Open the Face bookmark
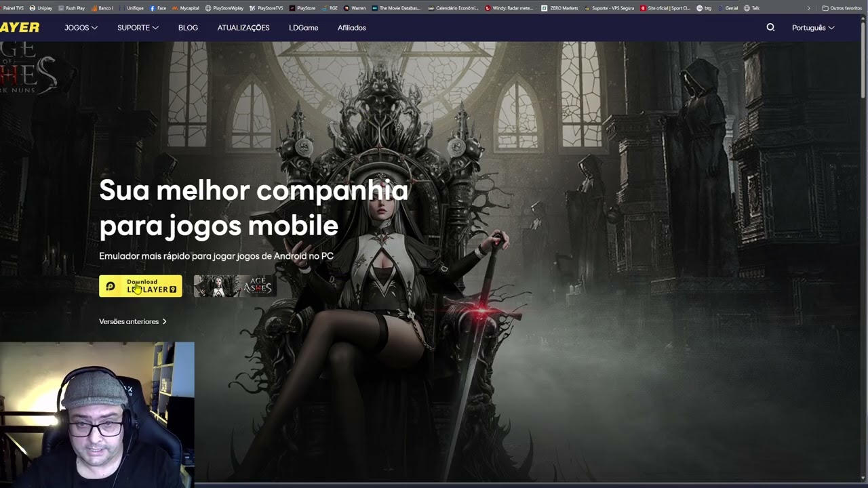The image size is (868, 488). [158, 8]
